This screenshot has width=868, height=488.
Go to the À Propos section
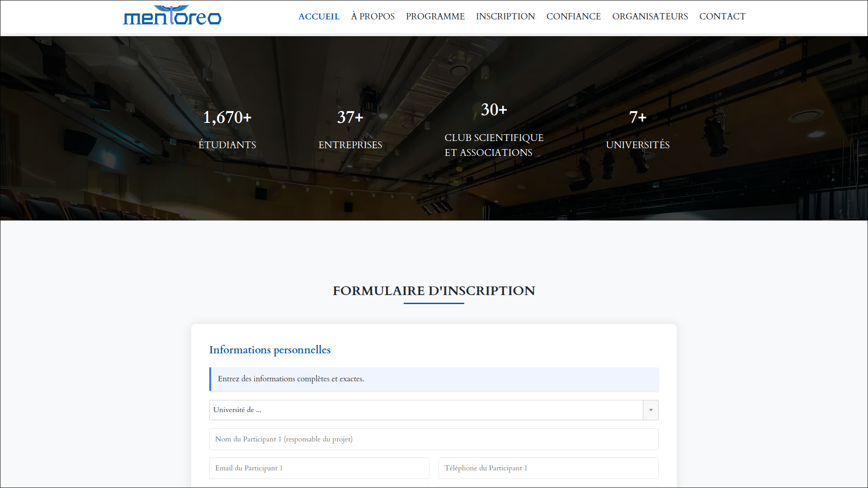[x=373, y=17]
